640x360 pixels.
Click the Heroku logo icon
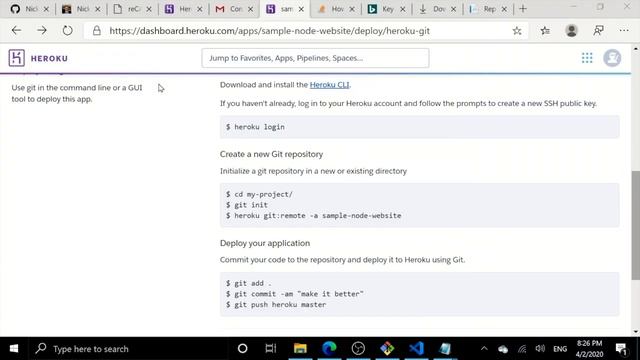(16, 58)
